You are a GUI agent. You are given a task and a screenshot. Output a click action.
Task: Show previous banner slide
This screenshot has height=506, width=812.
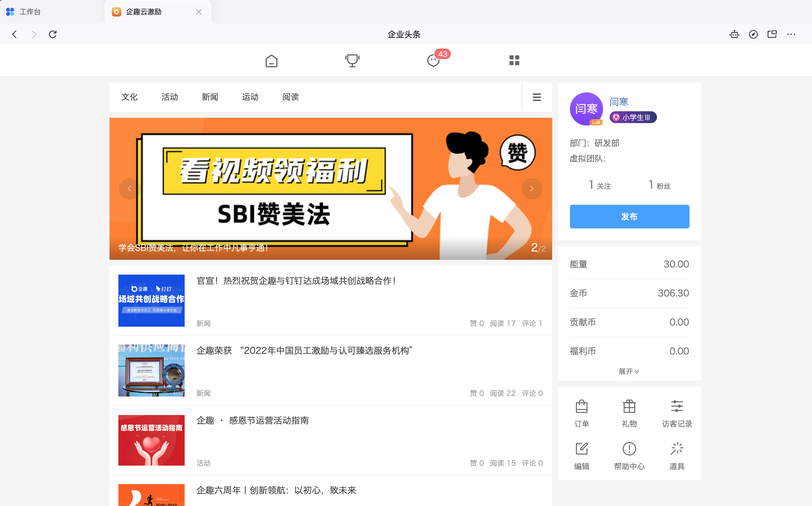click(130, 189)
